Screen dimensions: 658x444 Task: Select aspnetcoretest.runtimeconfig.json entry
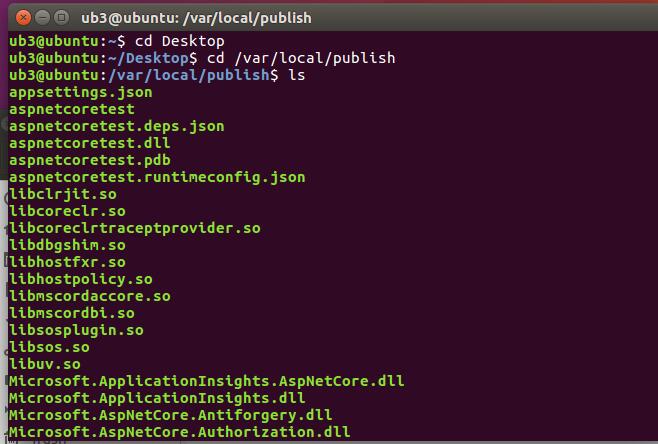(157, 177)
